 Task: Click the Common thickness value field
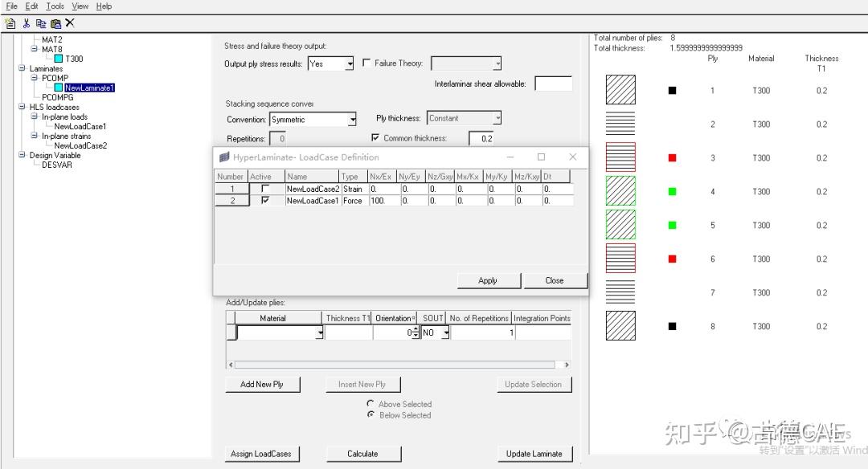(481, 138)
